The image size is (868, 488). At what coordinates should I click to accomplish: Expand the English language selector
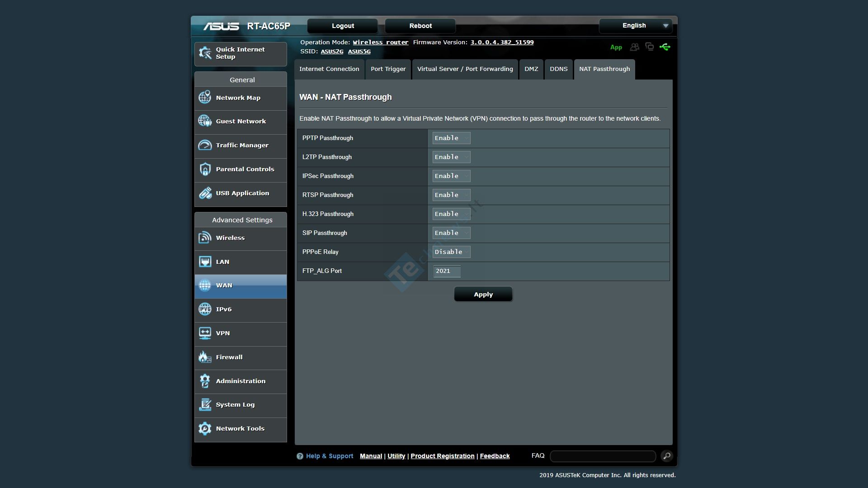(636, 26)
